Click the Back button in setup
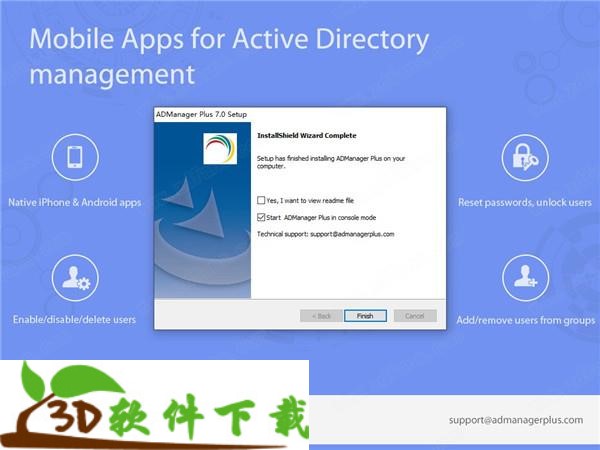Screen dimensions: 600x450 point(321,316)
